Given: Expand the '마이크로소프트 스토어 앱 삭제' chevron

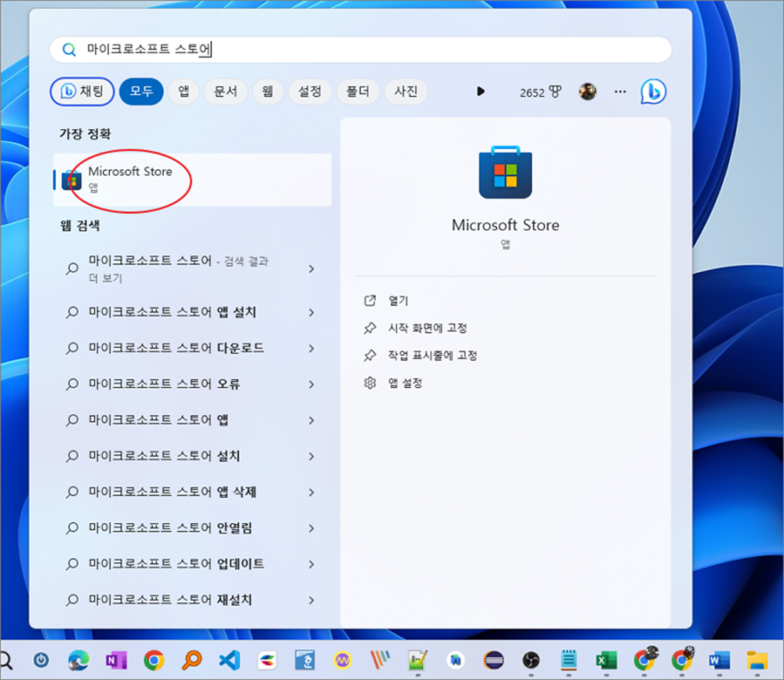Looking at the screenshot, I should (311, 492).
